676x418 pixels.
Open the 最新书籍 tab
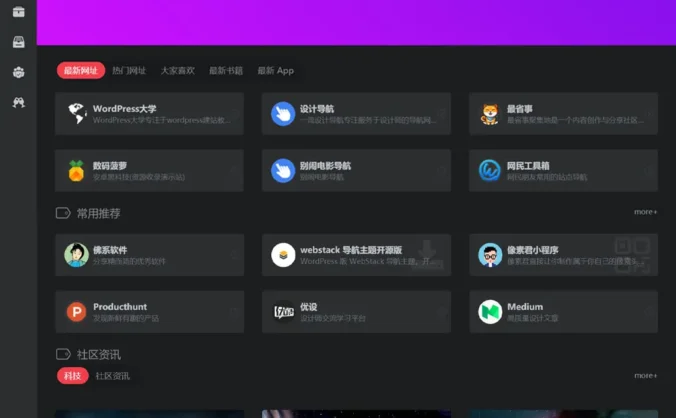(x=226, y=70)
